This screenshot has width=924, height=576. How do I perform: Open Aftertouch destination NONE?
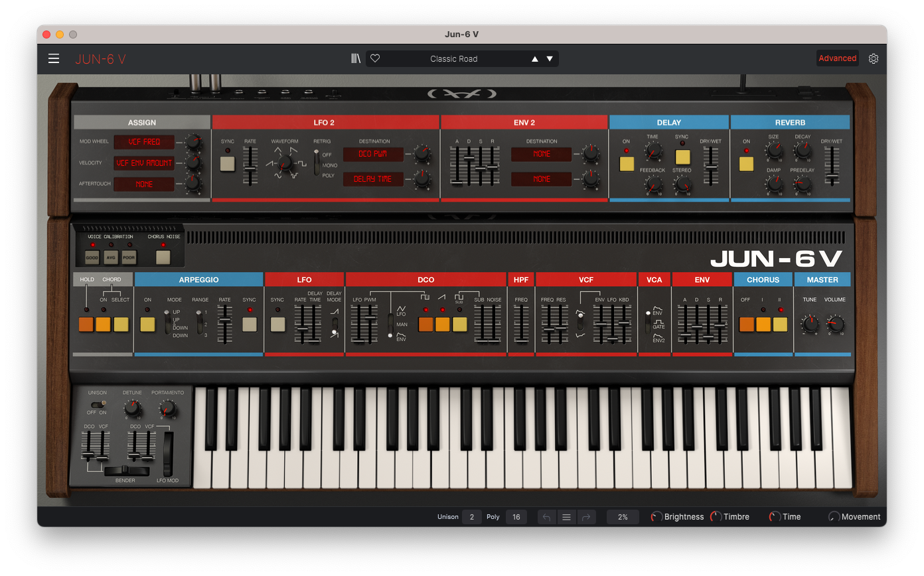[x=144, y=184]
